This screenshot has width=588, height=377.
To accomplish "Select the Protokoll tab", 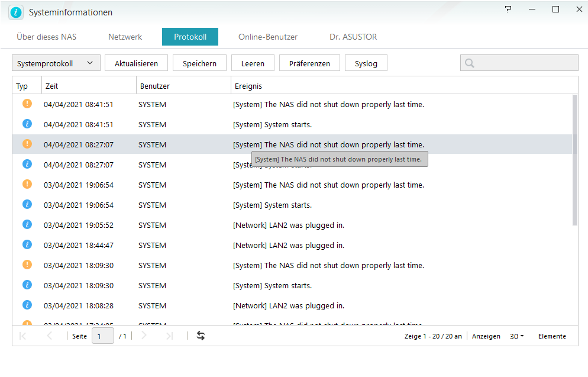I will 190,37.
